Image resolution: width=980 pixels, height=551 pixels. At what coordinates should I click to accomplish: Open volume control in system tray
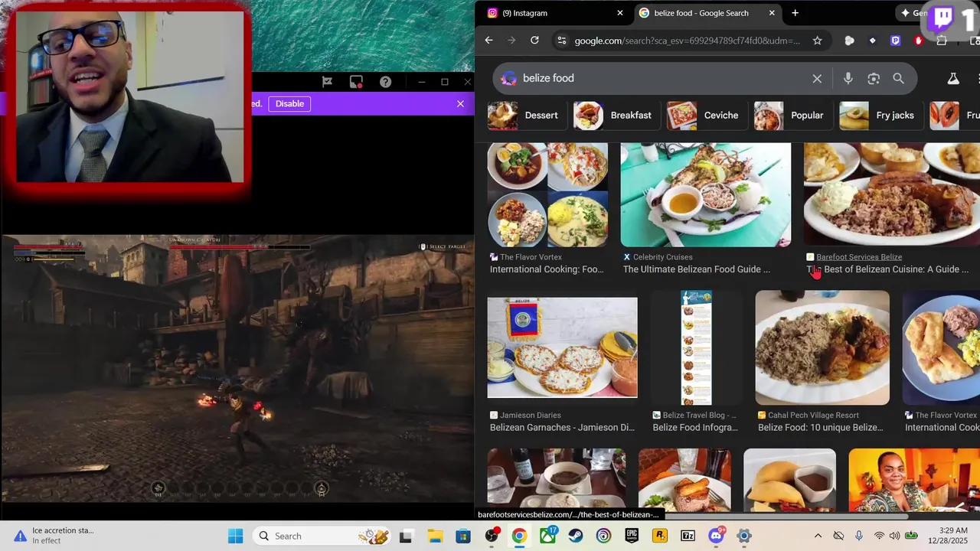pyautogui.click(x=895, y=536)
